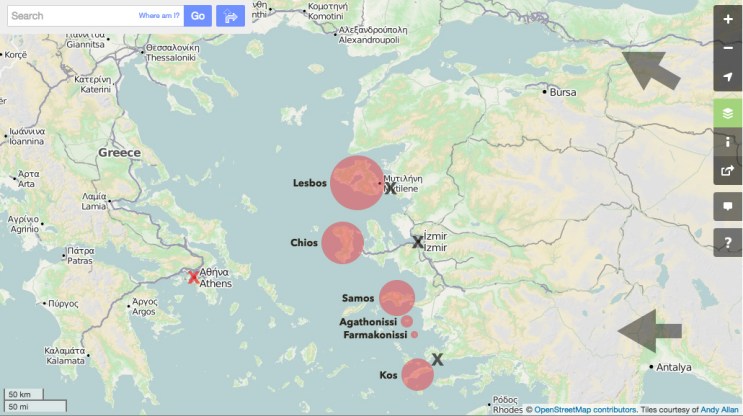Open the Andy Allan tiles credit link
This screenshot has width=743, height=416.
(x=719, y=410)
